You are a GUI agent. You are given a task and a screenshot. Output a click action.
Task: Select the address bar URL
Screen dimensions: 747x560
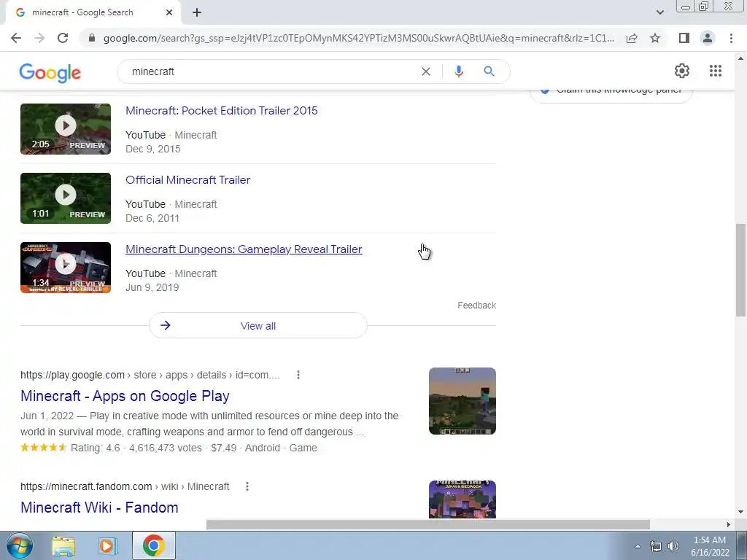[x=358, y=38]
